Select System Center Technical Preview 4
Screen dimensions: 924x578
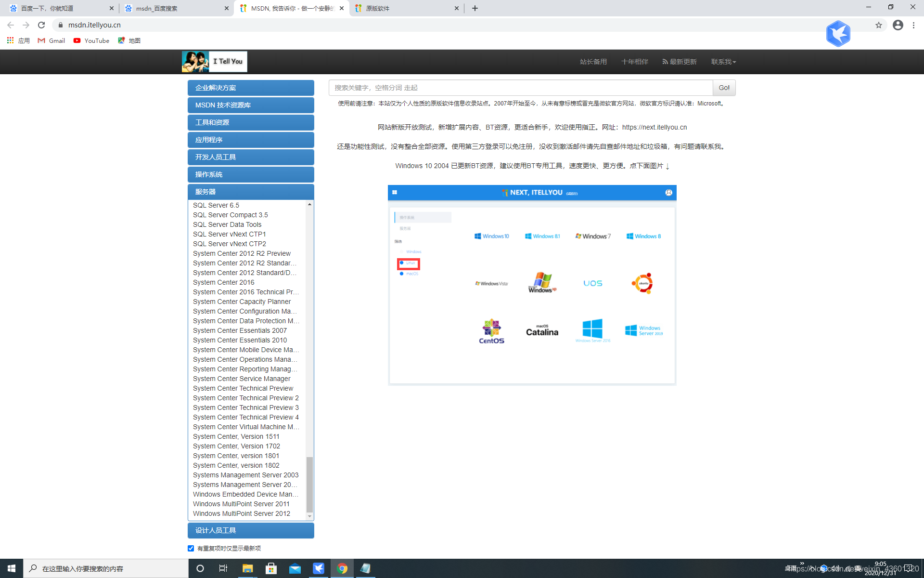[245, 417]
